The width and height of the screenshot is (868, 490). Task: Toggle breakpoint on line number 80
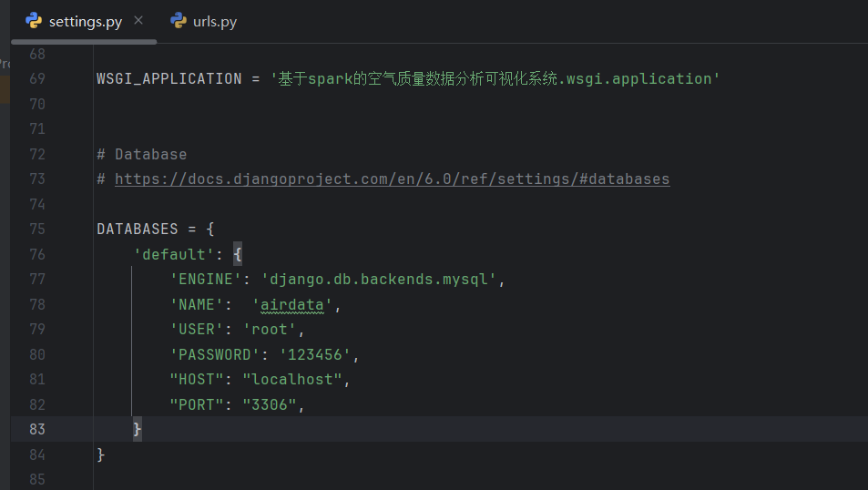[37, 354]
